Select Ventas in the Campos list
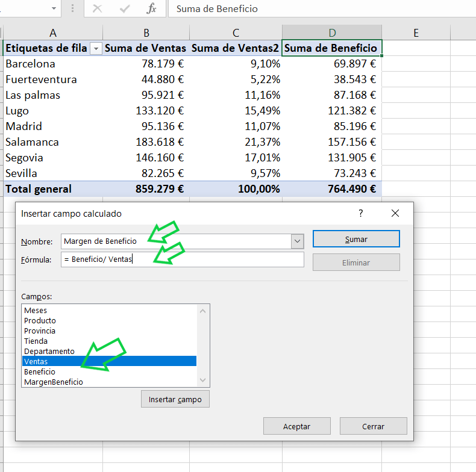This screenshot has width=476, height=472. (109, 361)
